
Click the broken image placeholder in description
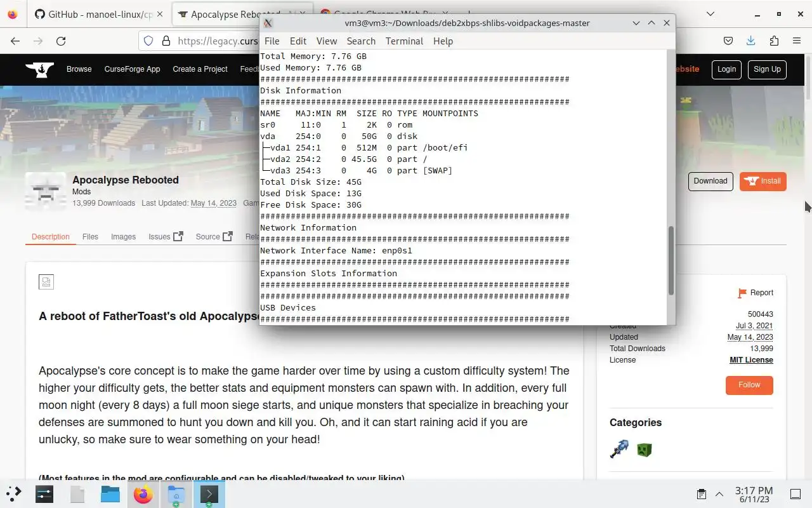(46, 281)
